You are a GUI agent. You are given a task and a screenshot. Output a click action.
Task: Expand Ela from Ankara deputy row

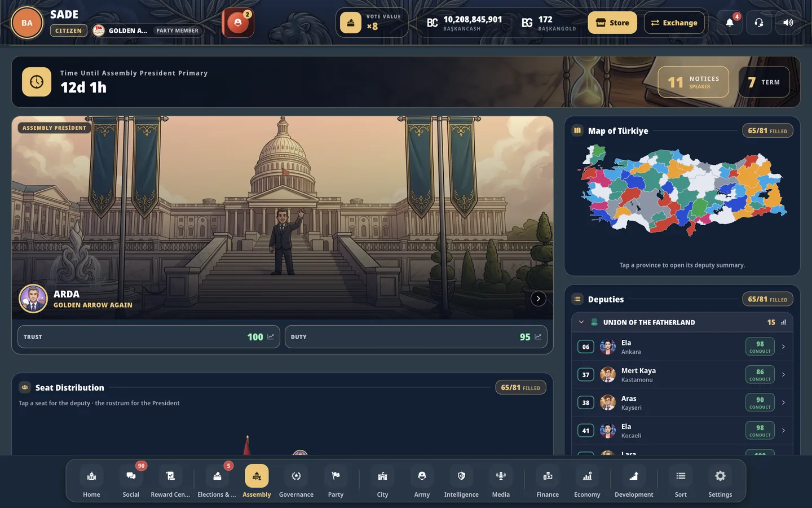(x=682, y=347)
